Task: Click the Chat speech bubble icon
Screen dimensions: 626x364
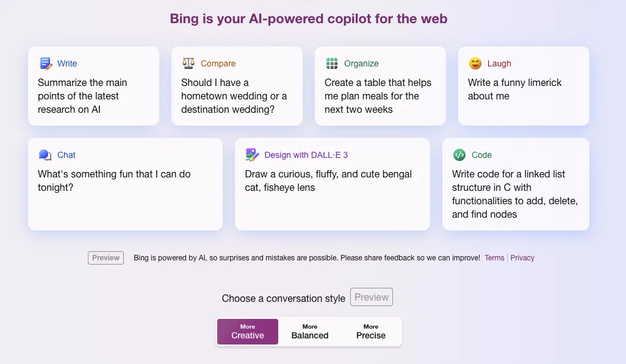Action: [x=45, y=155]
